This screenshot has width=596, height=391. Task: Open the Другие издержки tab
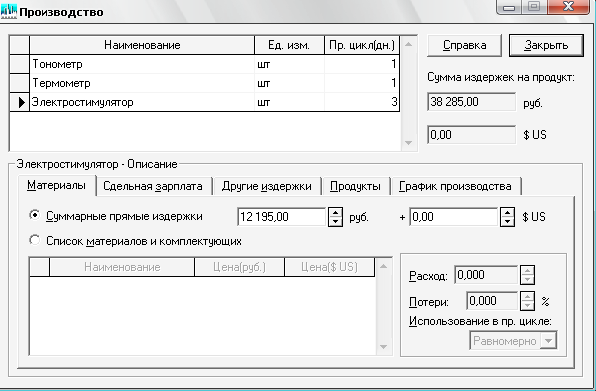(x=267, y=187)
